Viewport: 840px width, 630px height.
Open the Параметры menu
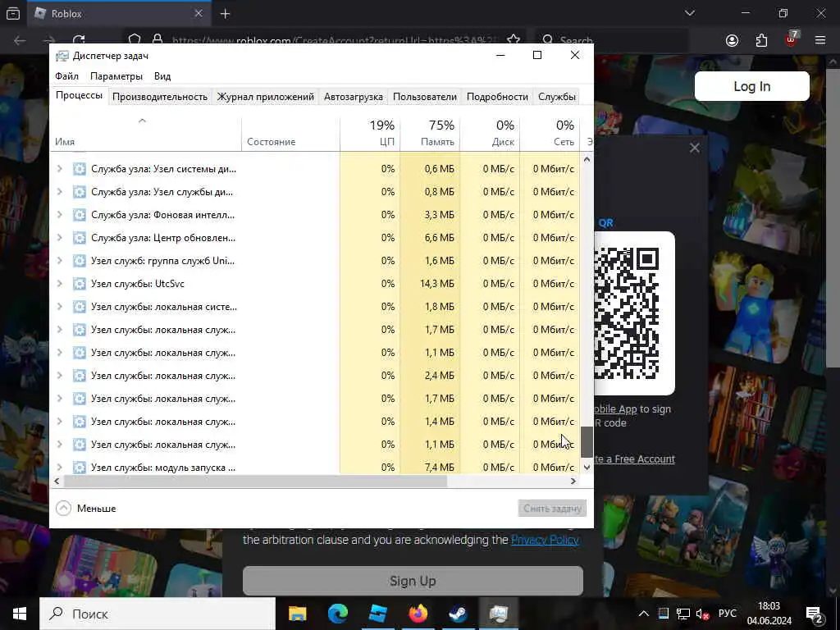click(x=116, y=76)
